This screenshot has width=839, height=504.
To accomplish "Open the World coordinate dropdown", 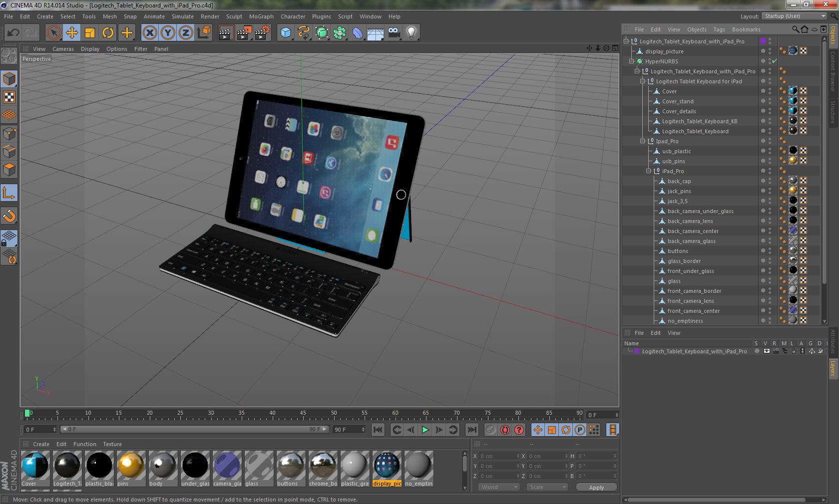I will pyautogui.click(x=499, y=487).
